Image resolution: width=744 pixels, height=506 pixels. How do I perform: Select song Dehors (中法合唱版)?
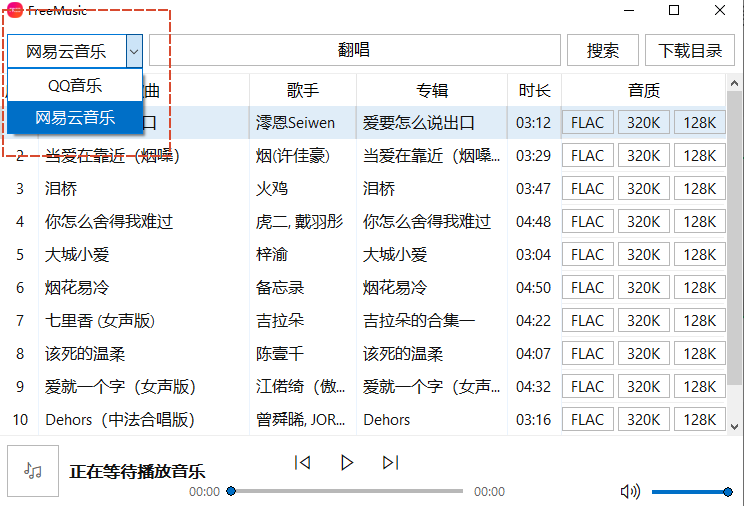(x=120, y=420)
